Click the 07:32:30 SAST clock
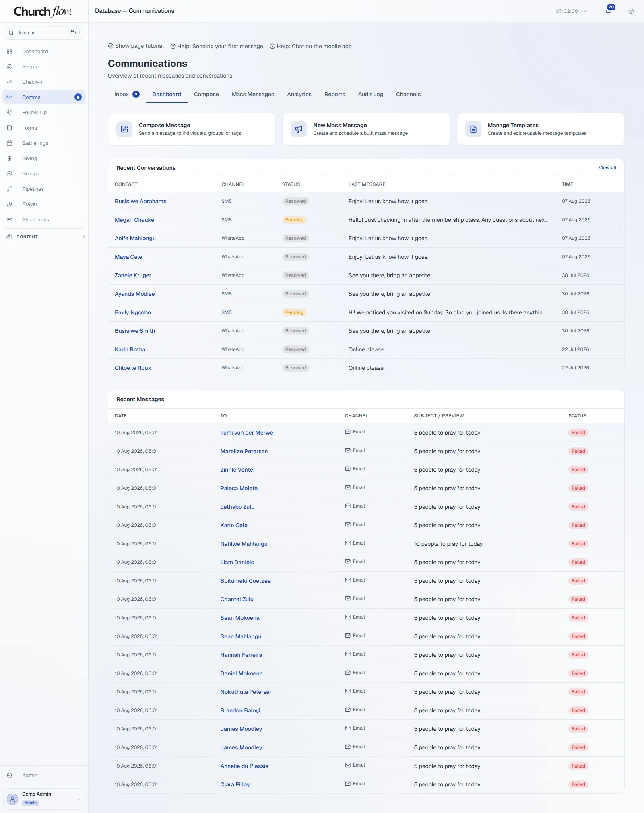 [x=573, y=11]
